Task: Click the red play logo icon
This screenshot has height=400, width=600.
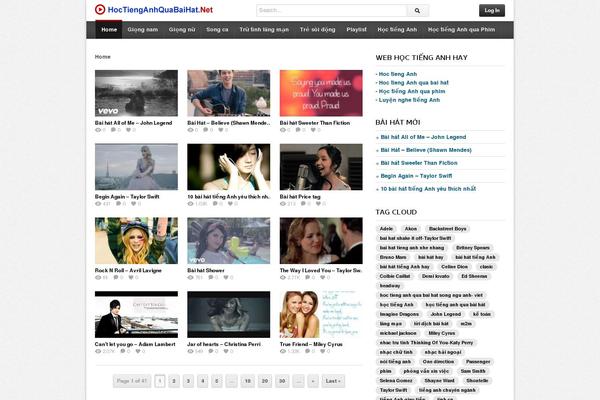Action: pyautogui.click(x=100, y=10)
